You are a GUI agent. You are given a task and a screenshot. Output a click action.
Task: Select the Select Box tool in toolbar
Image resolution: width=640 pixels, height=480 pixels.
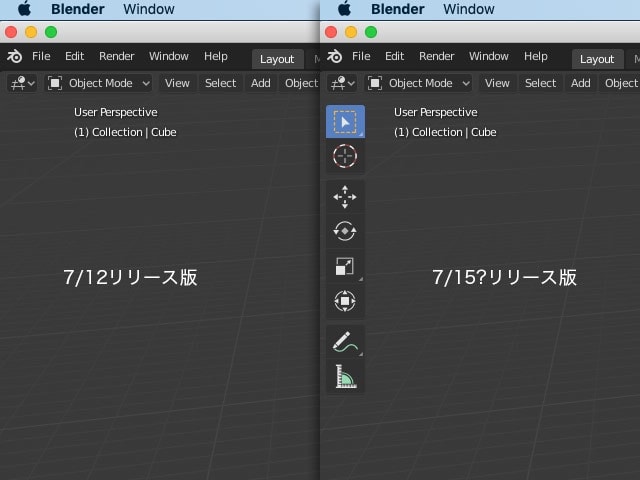click(345, 122)
